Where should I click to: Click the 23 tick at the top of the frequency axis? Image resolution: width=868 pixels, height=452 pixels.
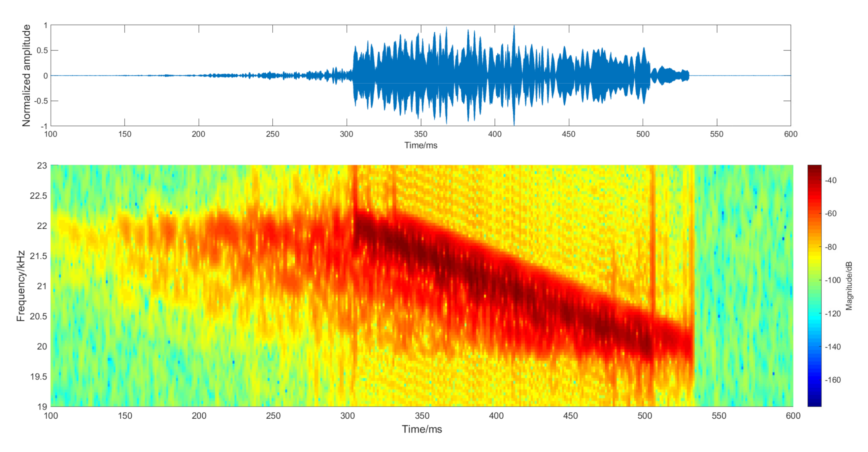click(x=42, y=165)
